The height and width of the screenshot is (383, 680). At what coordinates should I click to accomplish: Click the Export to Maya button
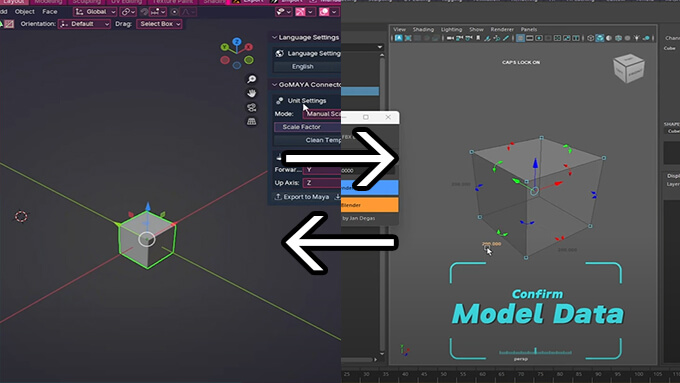pyautogui.click(x=302, y=197)
